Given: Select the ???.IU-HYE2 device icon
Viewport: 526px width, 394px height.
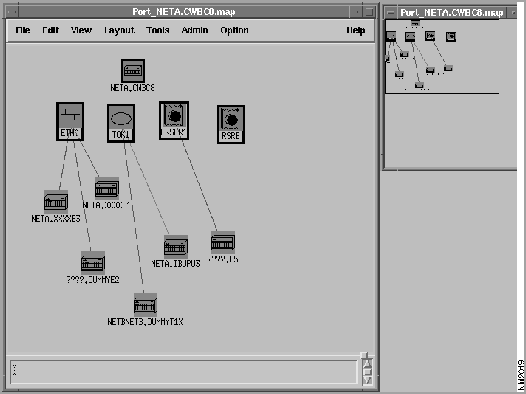Looking at the screenshot, I should 93,263.
